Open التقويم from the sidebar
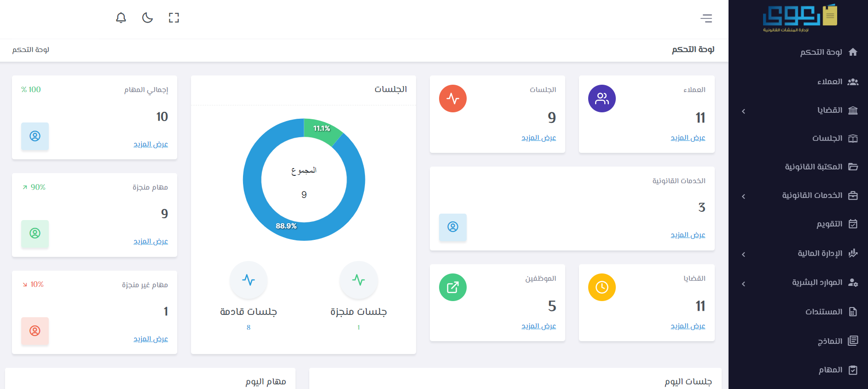The height and width of the screenshot is (389, 868). pos(829,224)
